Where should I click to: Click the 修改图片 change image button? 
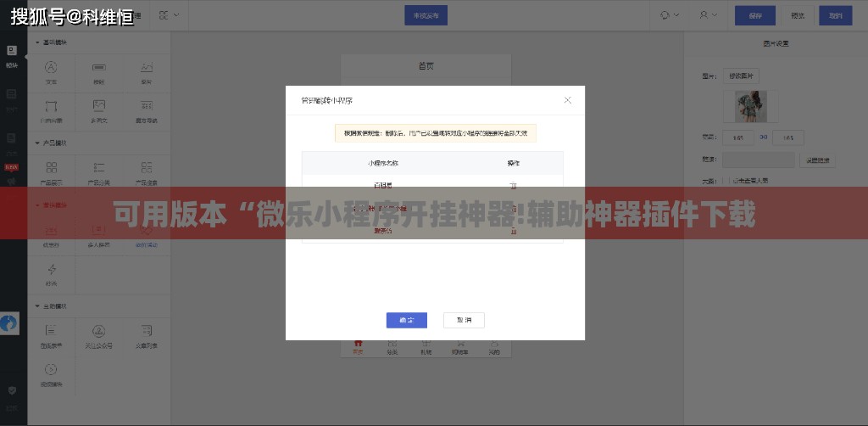coord(741,76)
